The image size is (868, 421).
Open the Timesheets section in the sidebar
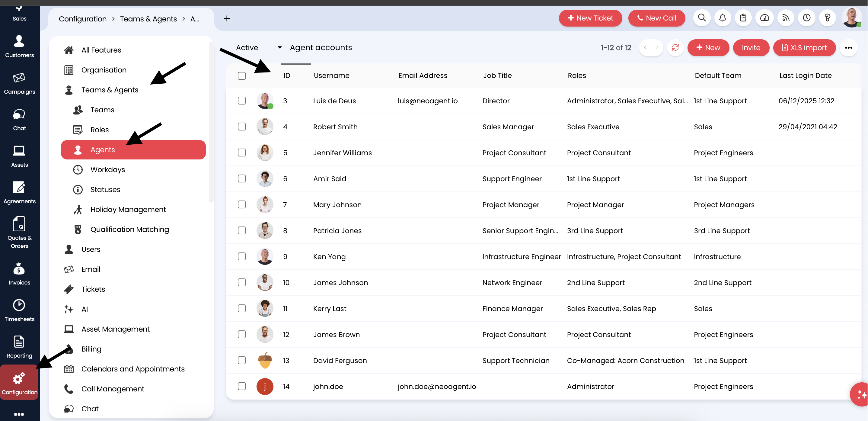pos(19,310)
